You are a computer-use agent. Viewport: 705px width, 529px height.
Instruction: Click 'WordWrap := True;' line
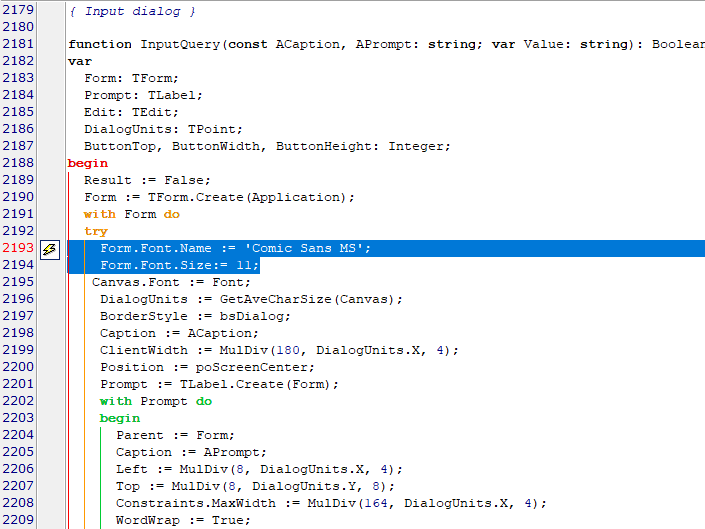point(183,520)
